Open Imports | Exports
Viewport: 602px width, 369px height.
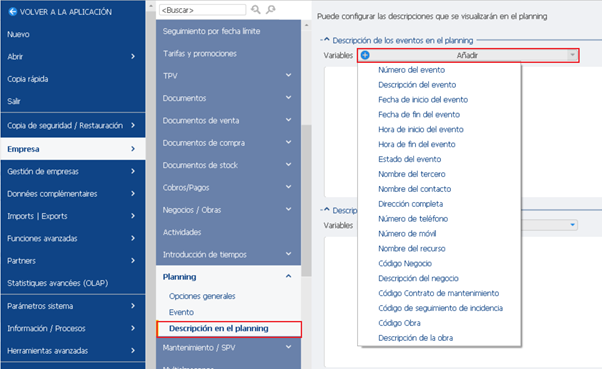tap(73, 216)
